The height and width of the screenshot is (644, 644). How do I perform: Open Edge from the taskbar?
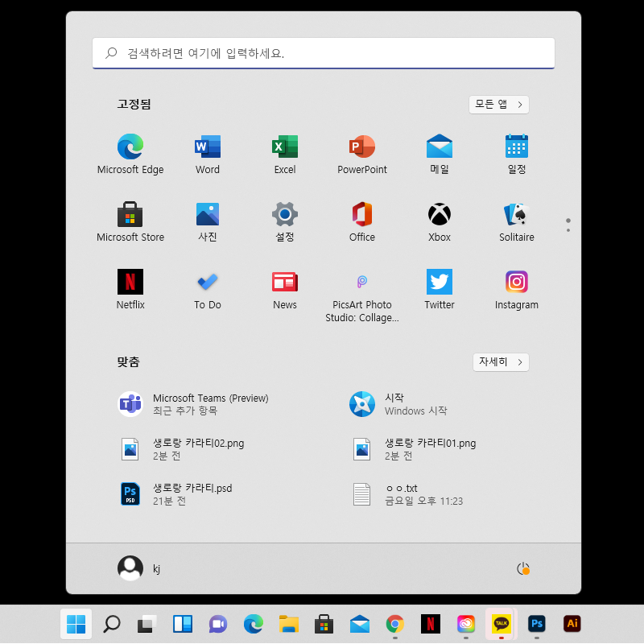pos(254,624)
